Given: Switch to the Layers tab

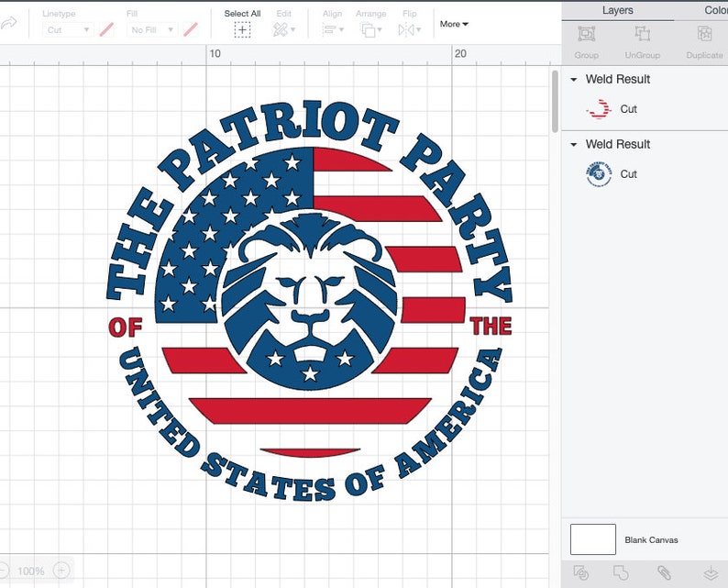Looking at the screenshot, I should 617,10.
